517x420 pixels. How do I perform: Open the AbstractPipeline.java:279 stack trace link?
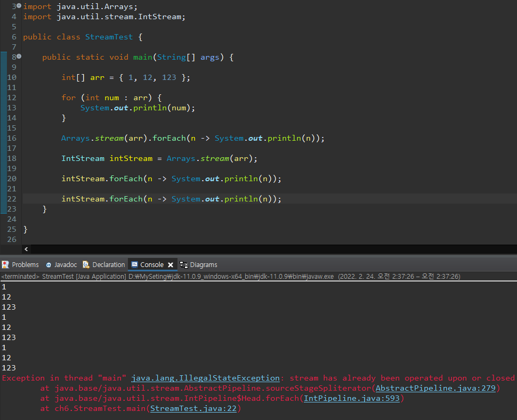tap(436, 388)
